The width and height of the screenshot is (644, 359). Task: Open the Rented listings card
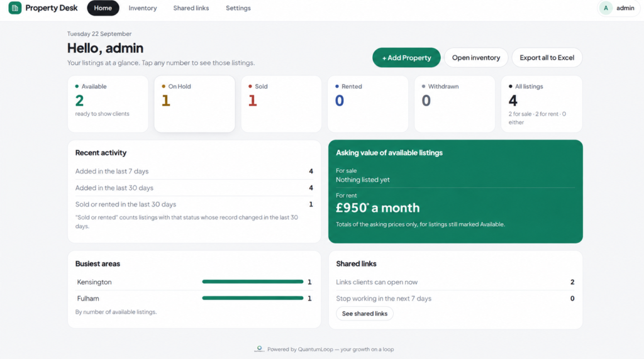tap(368, 104)
